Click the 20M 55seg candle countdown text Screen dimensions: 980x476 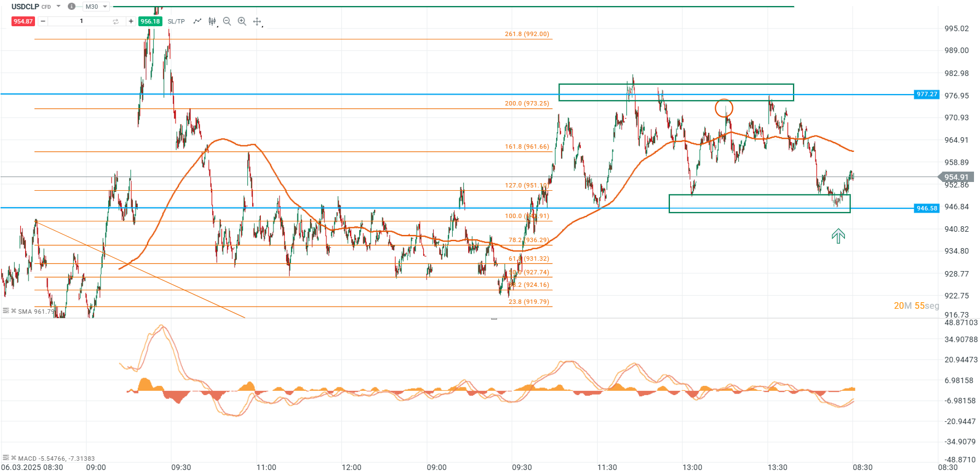(917, 306)
